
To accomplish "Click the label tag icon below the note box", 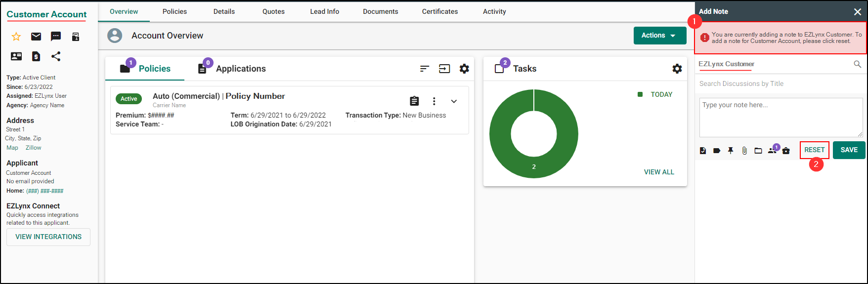I will pos(717,151).
